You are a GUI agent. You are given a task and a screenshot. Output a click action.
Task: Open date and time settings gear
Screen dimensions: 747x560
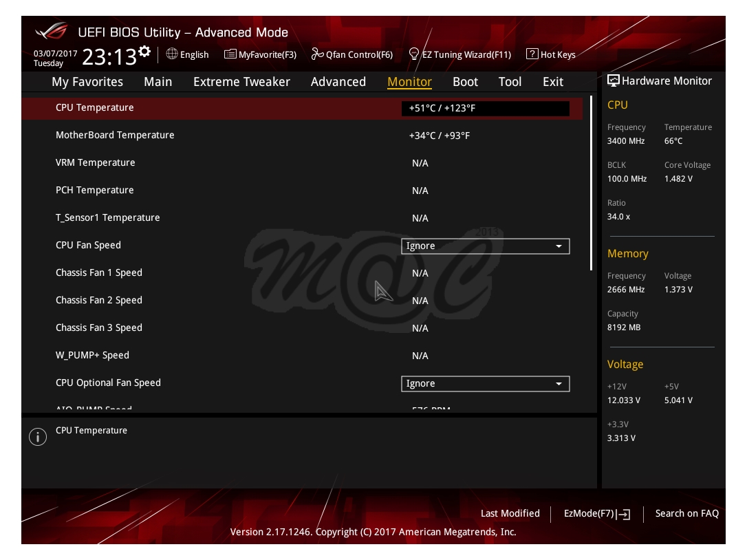point(144,51)
